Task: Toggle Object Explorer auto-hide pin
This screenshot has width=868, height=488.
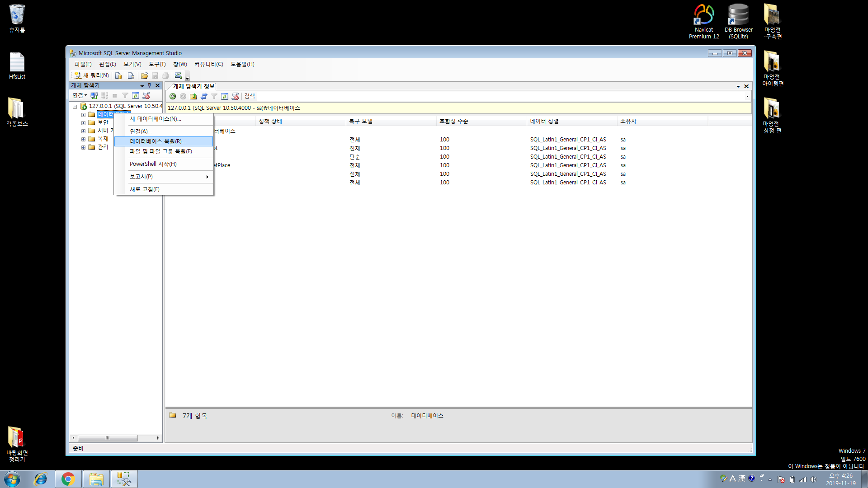Action: point(149,85)
